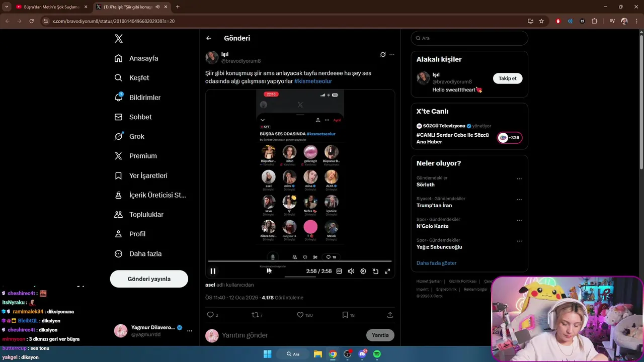Screen dimensions: 644x362
Task: Mute the video volume
Action: [x=351, y=271]
